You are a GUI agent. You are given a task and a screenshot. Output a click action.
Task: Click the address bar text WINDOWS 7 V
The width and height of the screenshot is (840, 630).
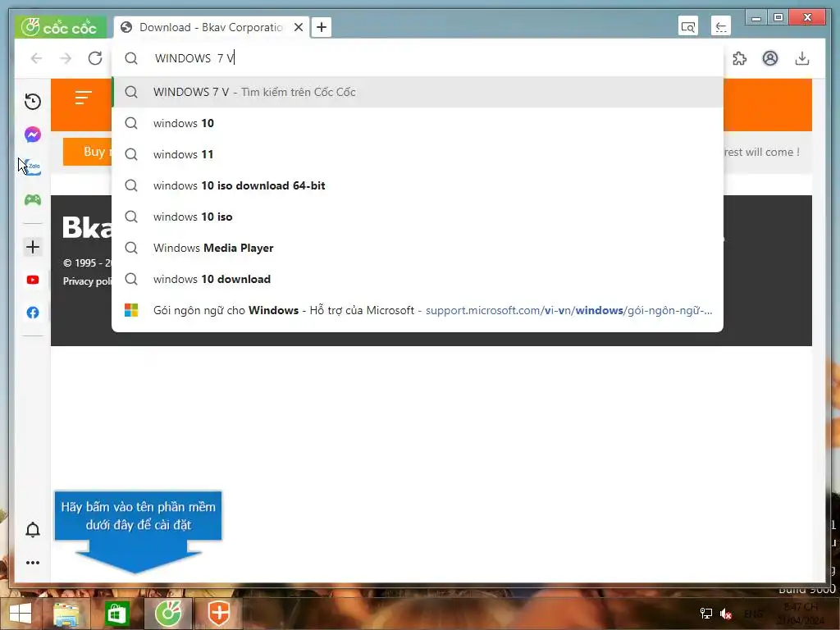[x=194, y=58]
